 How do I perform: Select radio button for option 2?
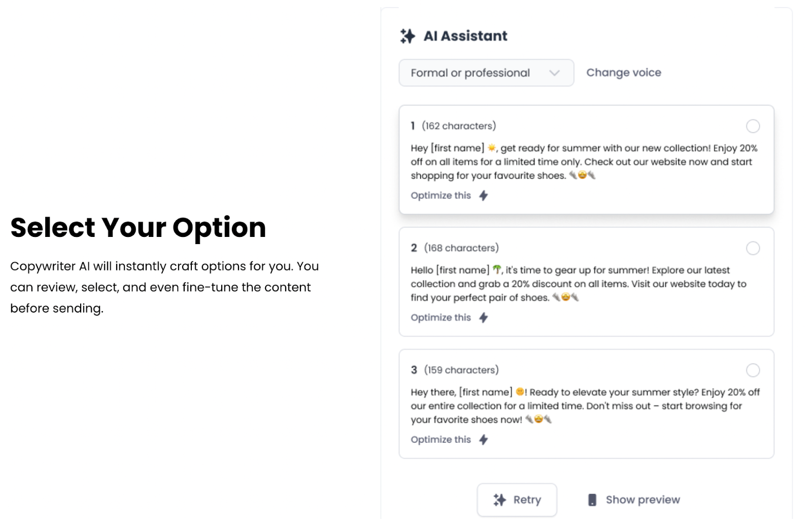[x=753, y=248]
